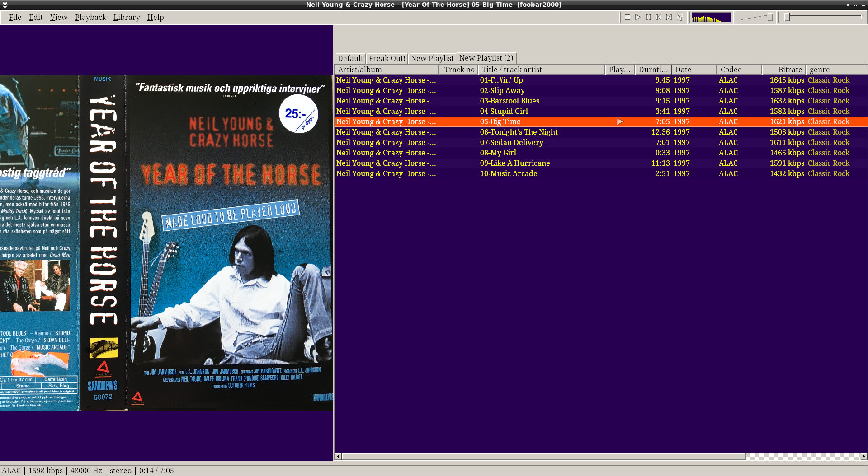Image resolution: width=868 pixels, height=476 pixels.
Task: Open the File menu
Action: point(15,17)
